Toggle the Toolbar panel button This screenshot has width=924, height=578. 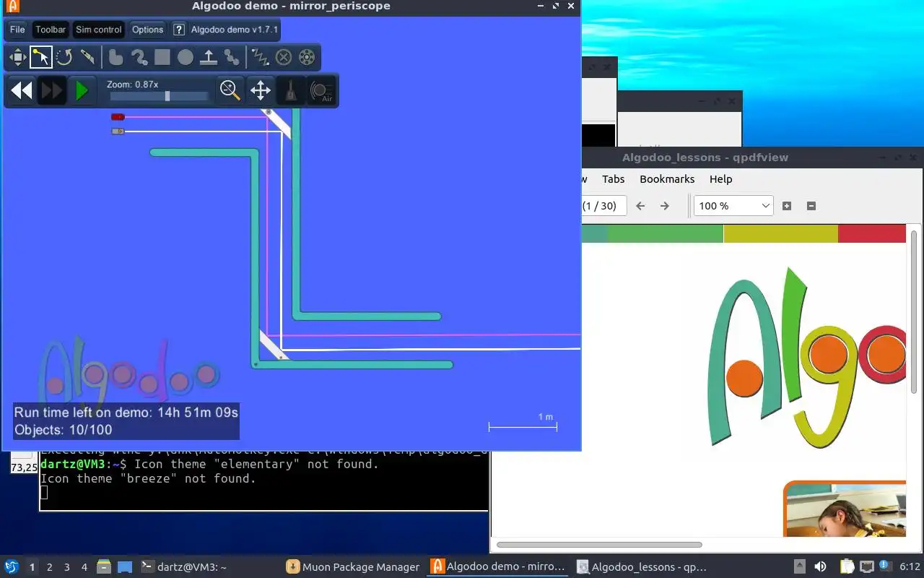point(51,30)
